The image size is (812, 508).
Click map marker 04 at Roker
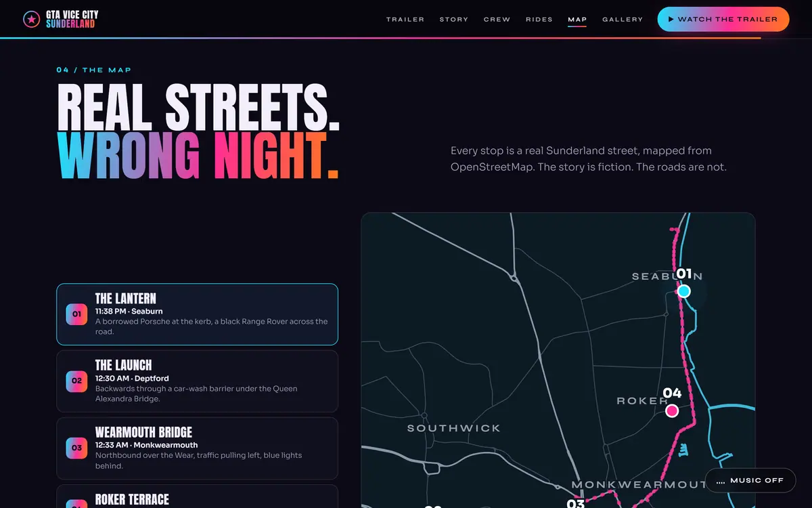coord(672,410)
